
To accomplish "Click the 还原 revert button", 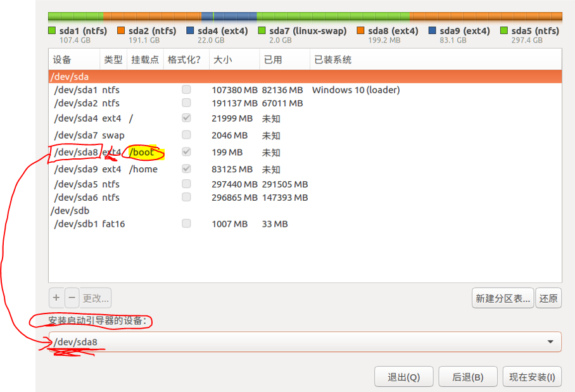I will [548, 298].
